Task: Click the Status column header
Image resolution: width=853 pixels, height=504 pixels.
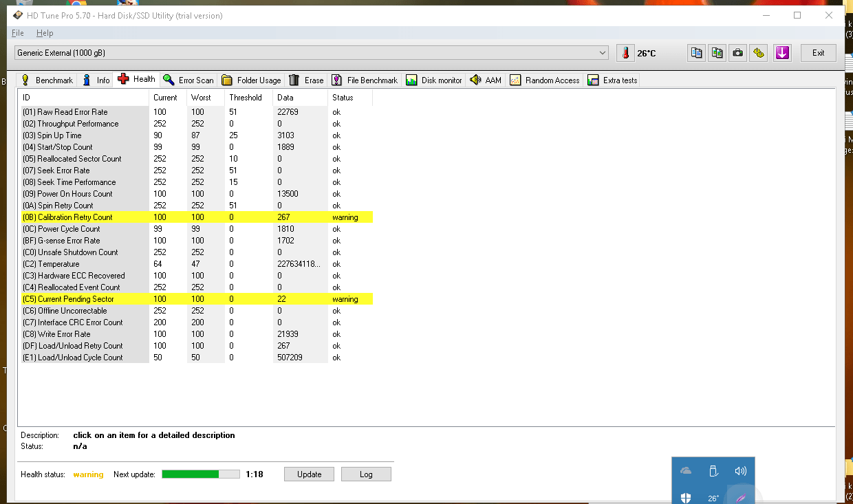Action: 349,98
